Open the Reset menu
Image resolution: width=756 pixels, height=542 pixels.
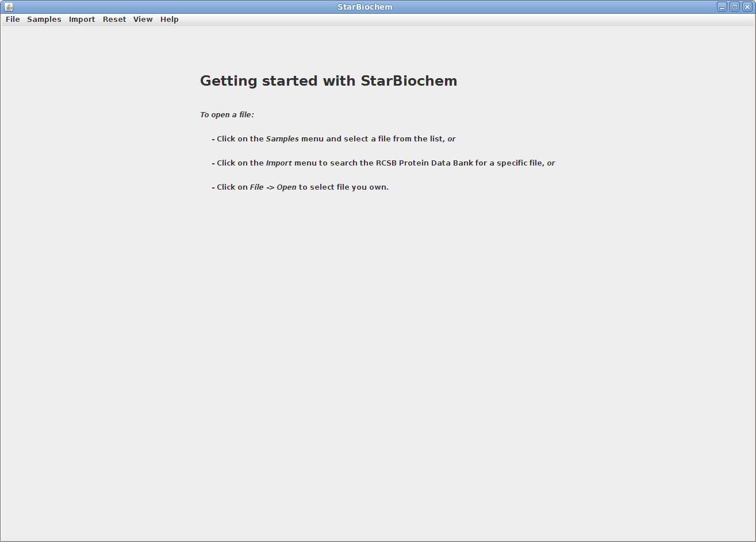pyautogui.click(x=114, y=20)
